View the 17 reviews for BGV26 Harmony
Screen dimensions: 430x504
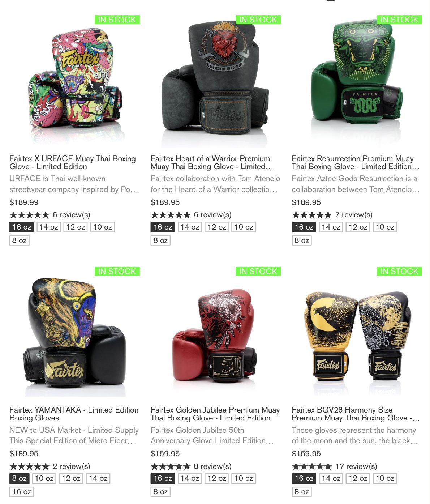click(356, 466)
